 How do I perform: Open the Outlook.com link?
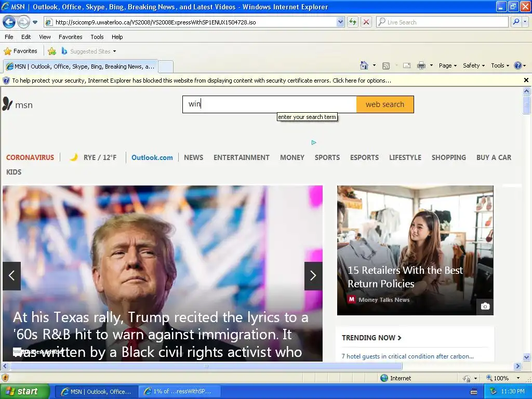[x=152, y=157]
